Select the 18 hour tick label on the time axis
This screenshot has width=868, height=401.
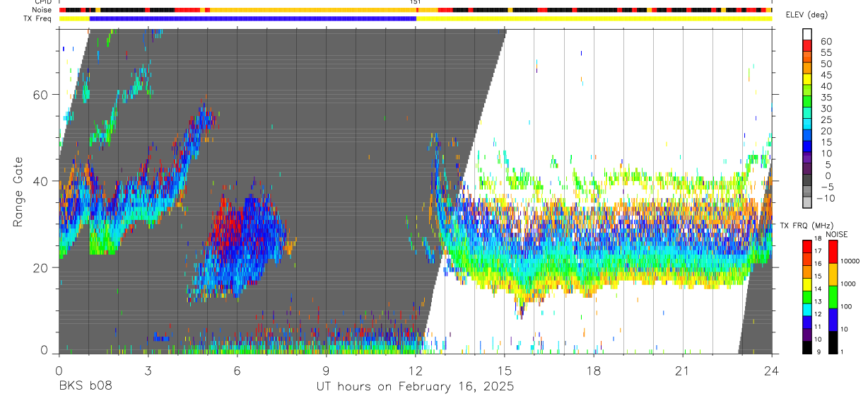594,371
